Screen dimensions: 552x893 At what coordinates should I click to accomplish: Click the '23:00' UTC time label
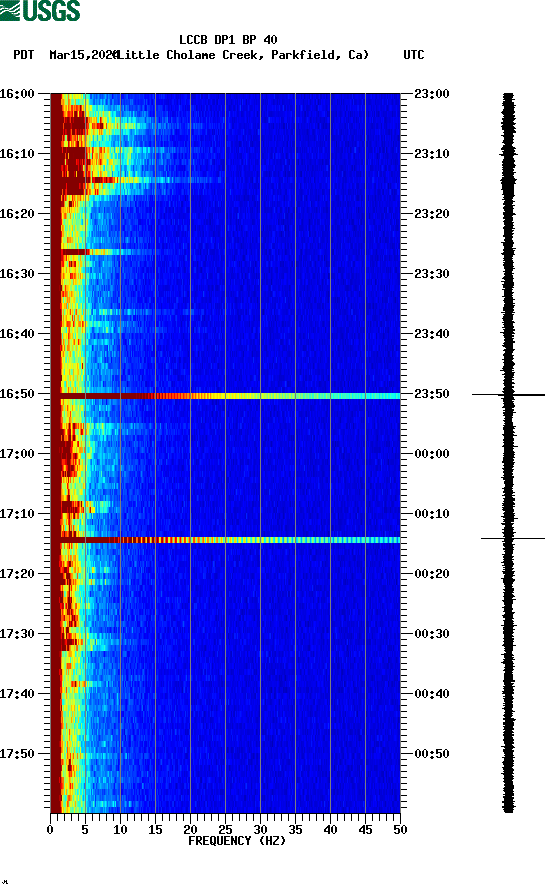(432, 94)
